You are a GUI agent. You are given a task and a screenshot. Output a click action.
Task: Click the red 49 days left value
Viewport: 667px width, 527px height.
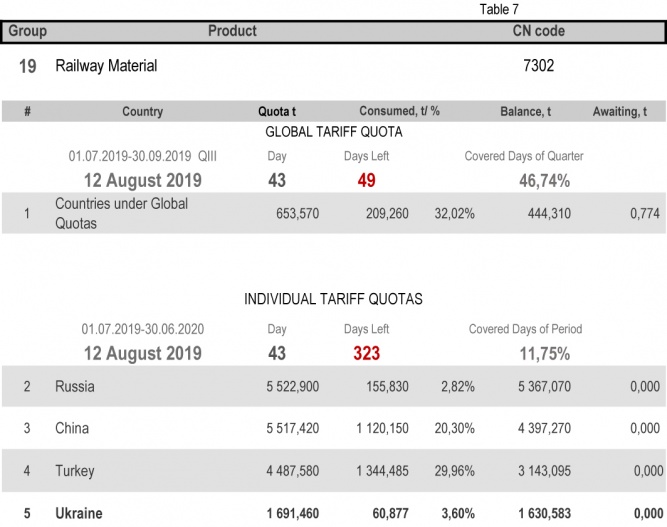click(x=366, y=181)
